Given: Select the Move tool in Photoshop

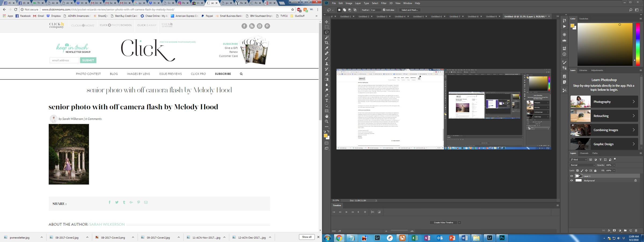Looking at the screenshot, I should 327,22.
